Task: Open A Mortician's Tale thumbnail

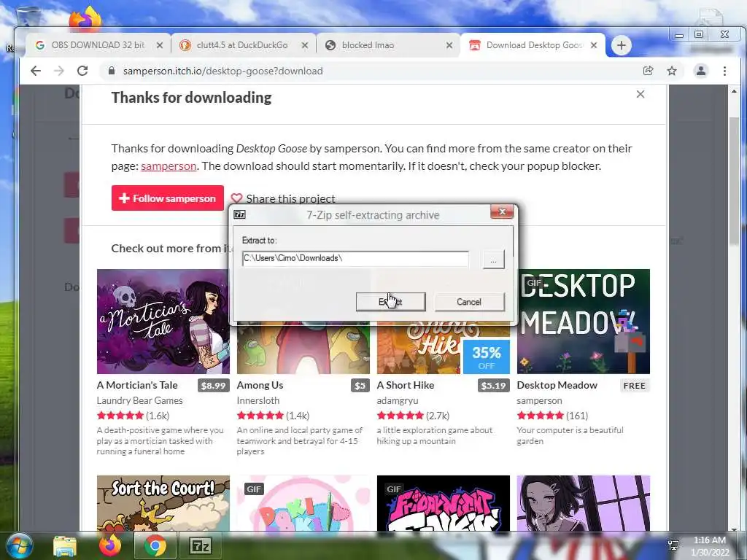Action: [163, 322]
